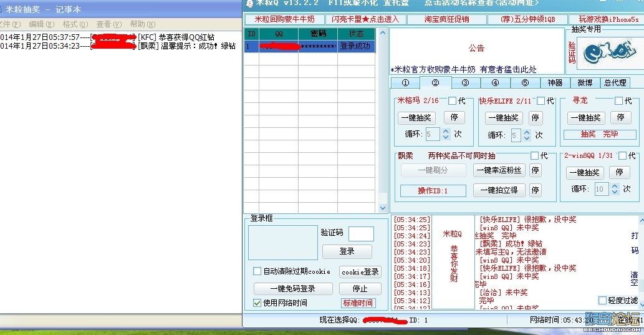Viewport: 644px width, 335px height.
Task: Click the 标准时间 button
Action: pyautogui.click(x=358, y=303)
